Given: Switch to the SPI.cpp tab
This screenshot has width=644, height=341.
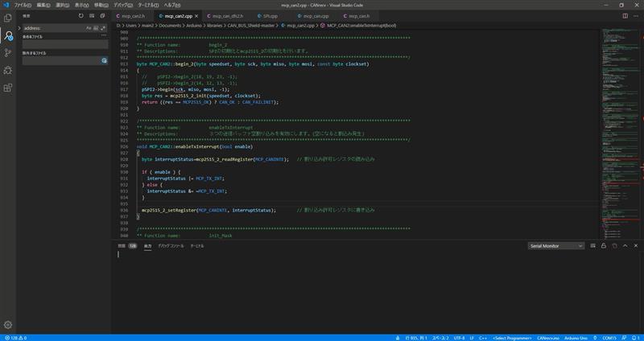Looking at the screenshot, I should click(270, 16).
